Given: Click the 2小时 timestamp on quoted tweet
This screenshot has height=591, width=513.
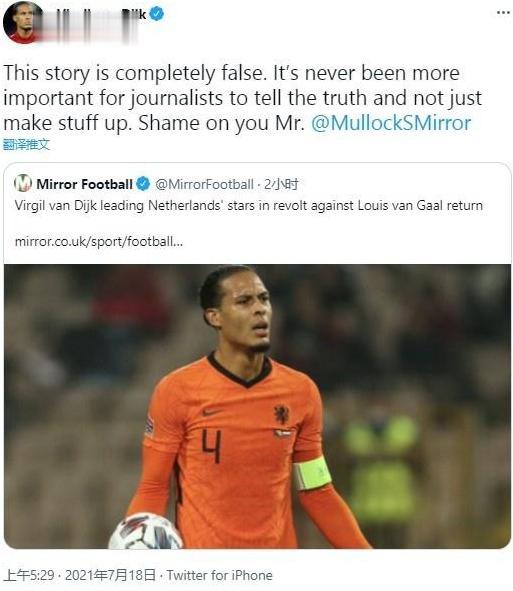Looking at the screenshot, I should click(x=281, y=184).
